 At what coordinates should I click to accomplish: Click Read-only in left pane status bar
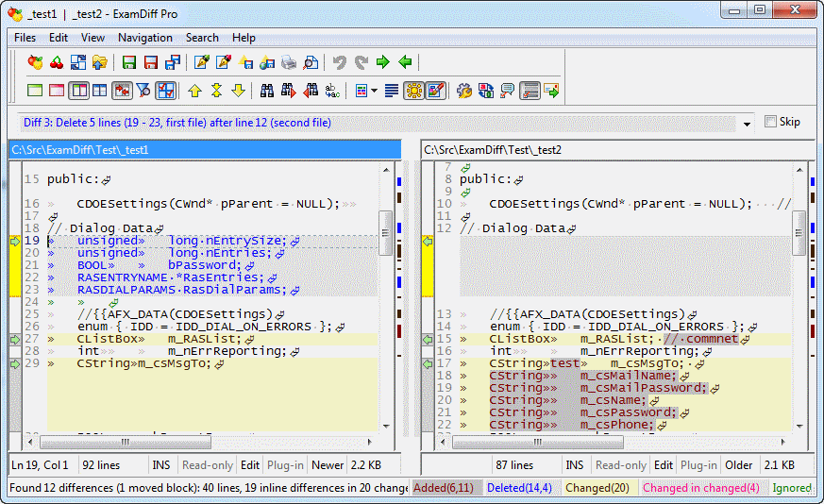207,465
